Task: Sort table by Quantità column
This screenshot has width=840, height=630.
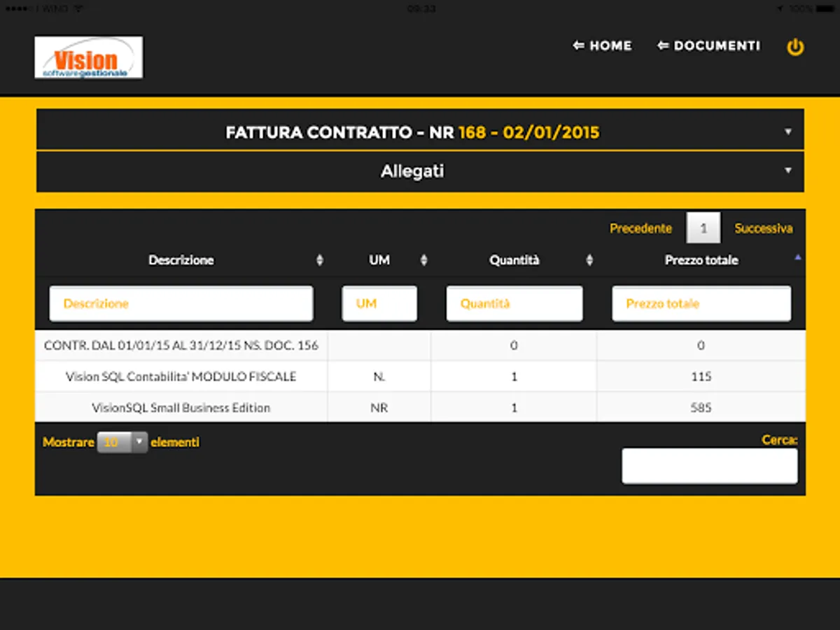Action: click(514, 260)
